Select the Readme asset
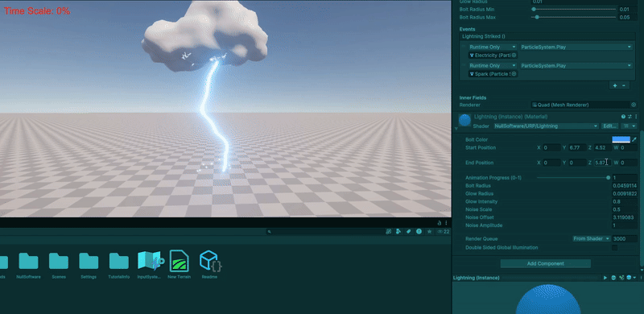644x314 pixels. (209, 265)
